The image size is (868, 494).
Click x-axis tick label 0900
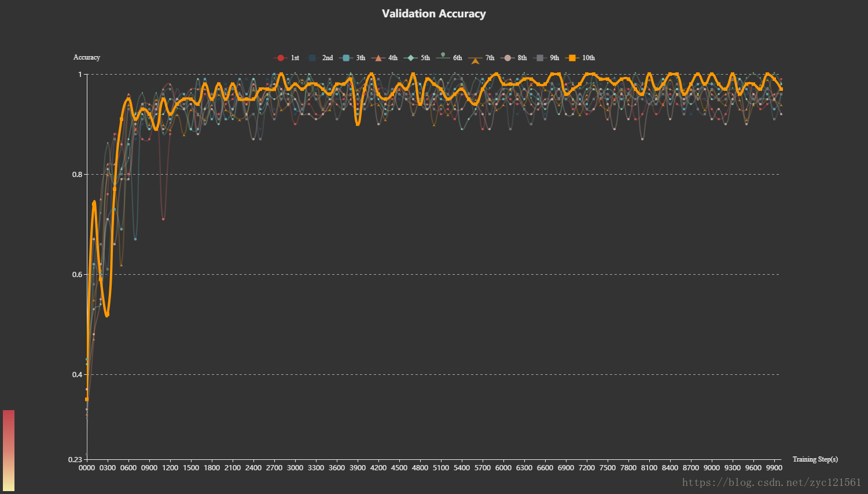click(149, 468)
